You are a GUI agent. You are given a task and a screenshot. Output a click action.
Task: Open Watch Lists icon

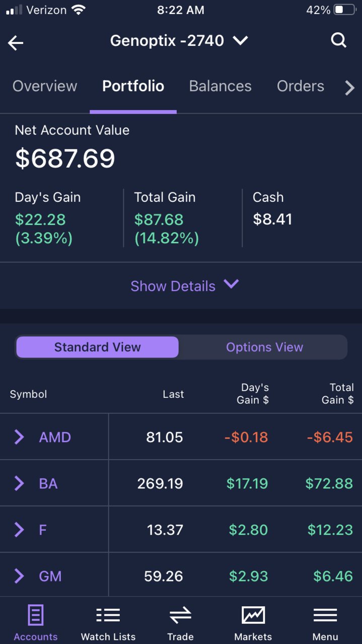(108, 615)
